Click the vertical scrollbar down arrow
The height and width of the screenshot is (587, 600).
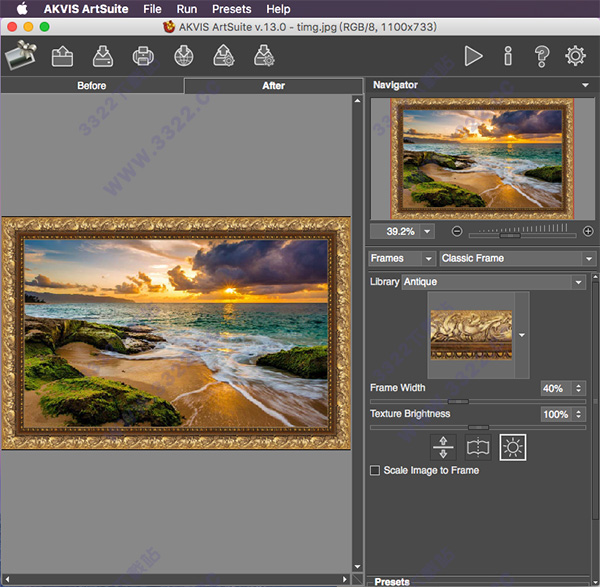pos(357,567)
